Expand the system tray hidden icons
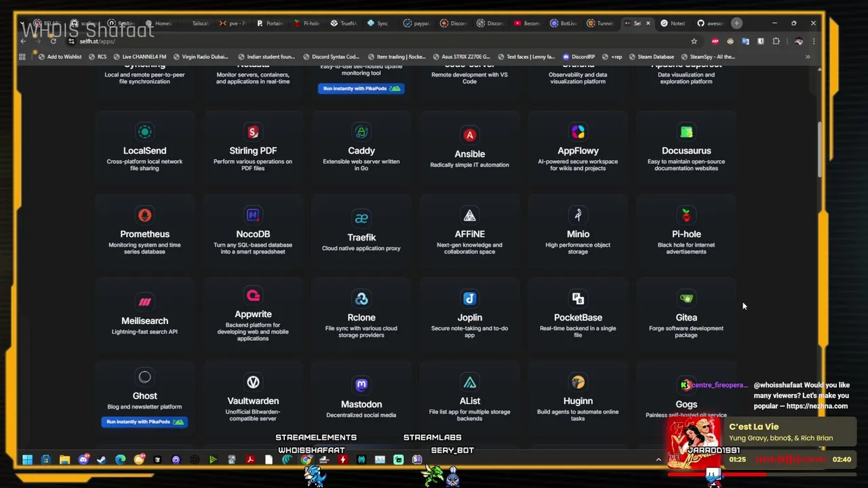 (658, 460)
